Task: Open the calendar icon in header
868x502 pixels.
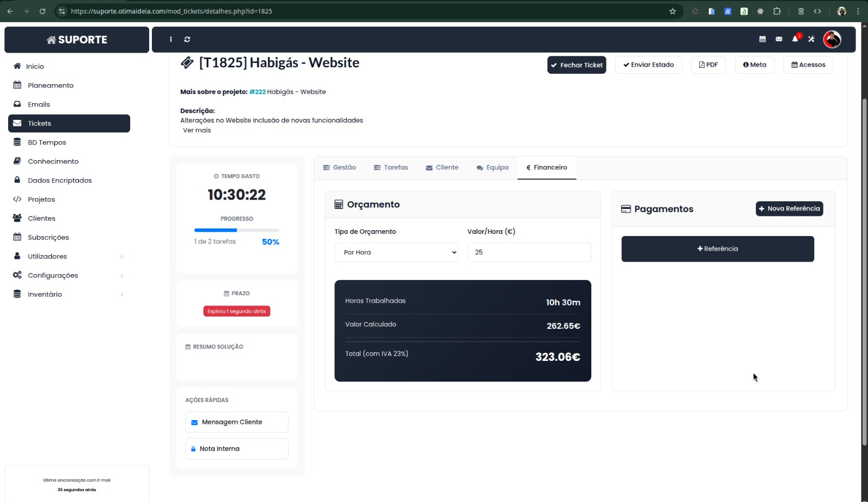Action: click(762, 39)
